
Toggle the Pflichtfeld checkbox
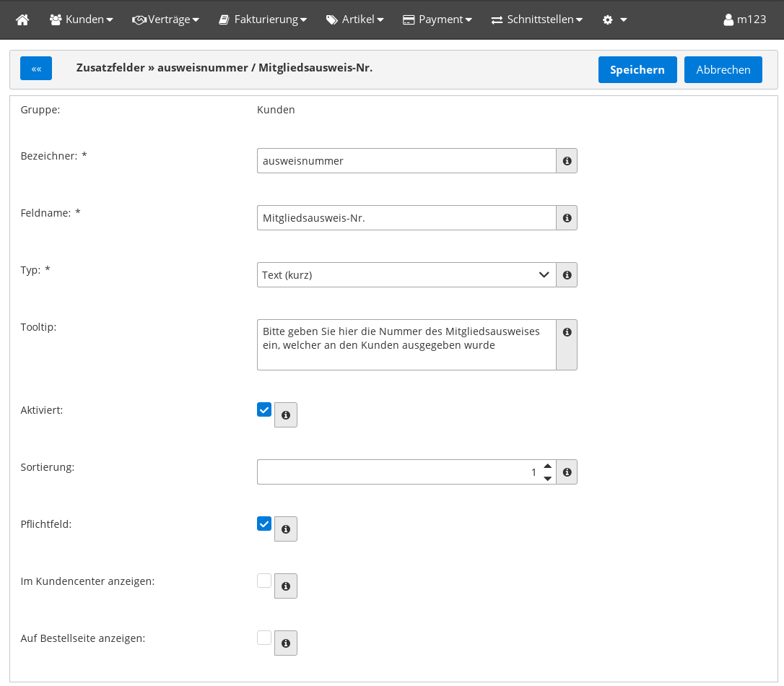(x=264, y=524)
